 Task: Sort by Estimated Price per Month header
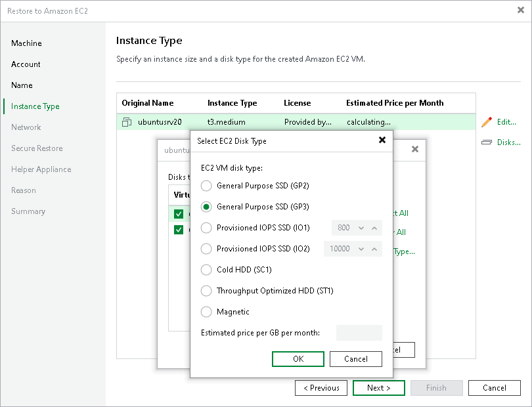point(395,103)
